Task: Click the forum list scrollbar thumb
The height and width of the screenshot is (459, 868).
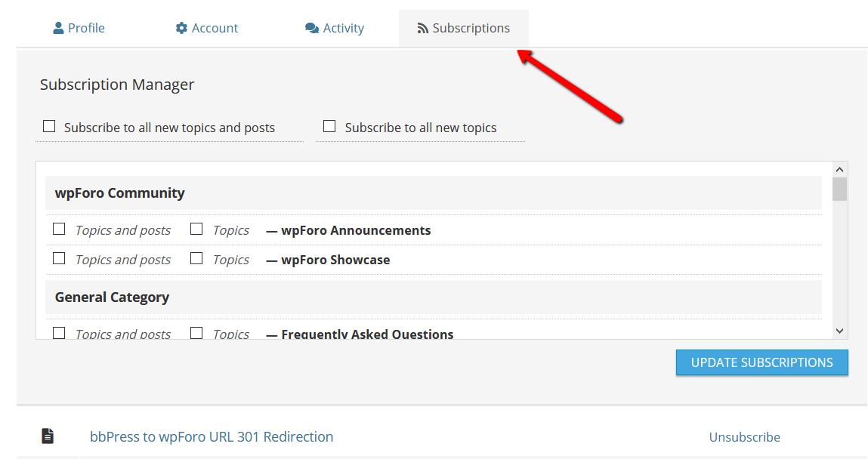Action: point(839,189)
